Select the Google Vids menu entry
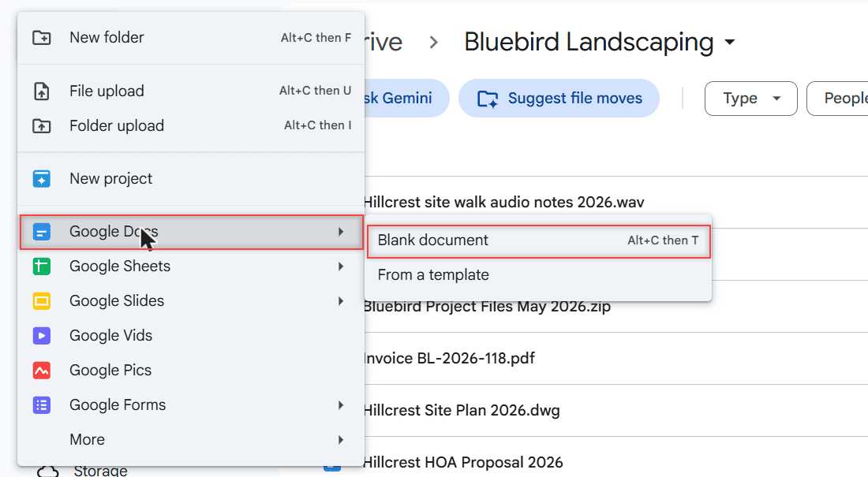 [192, 336]
